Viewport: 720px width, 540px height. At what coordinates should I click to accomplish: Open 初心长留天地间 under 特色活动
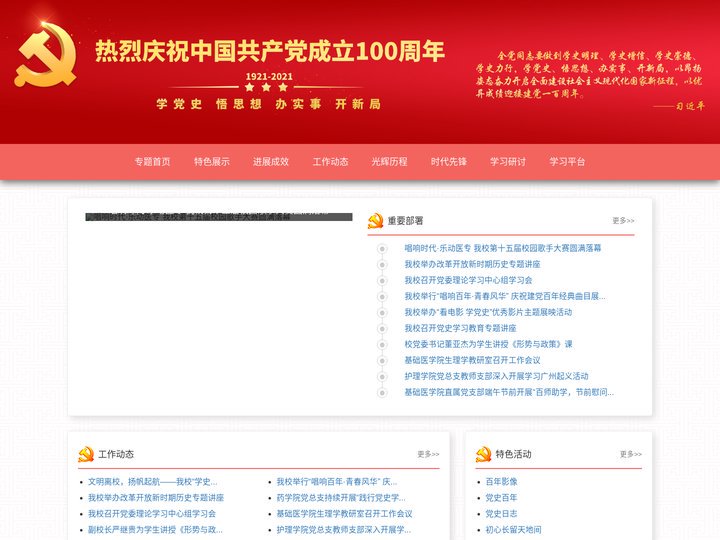tap(513, 530)
